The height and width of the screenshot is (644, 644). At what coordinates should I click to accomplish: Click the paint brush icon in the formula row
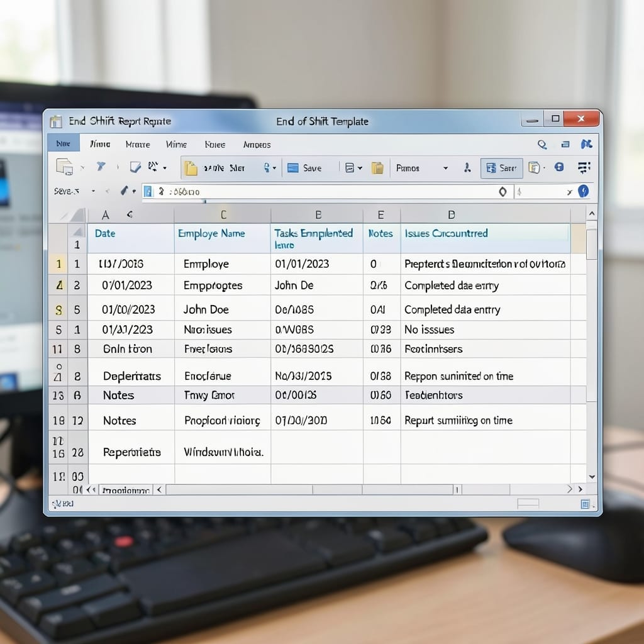pyautogui.click(x=125, y=191)
